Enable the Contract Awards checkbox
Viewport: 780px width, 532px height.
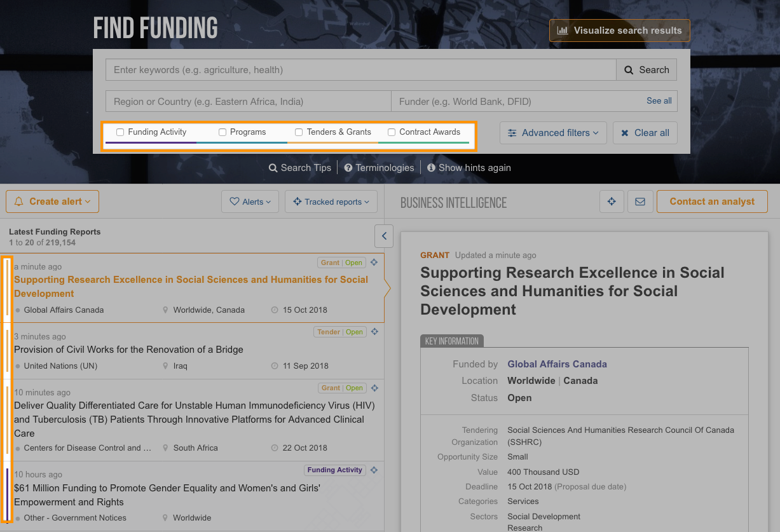click(x=391, y=132)
